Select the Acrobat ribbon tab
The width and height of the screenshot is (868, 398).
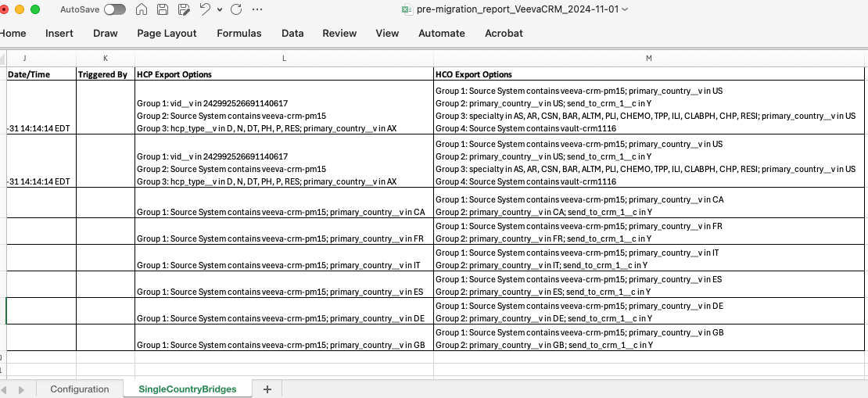504,33
